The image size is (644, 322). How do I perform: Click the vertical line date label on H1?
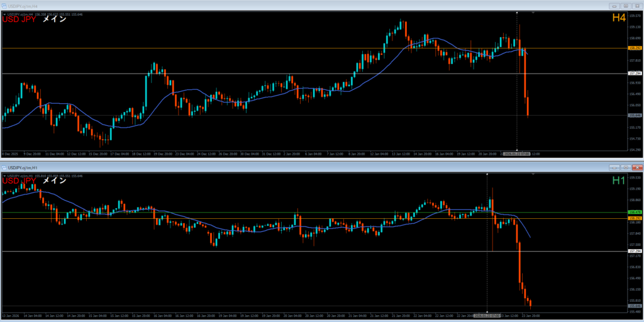point(487,315)
